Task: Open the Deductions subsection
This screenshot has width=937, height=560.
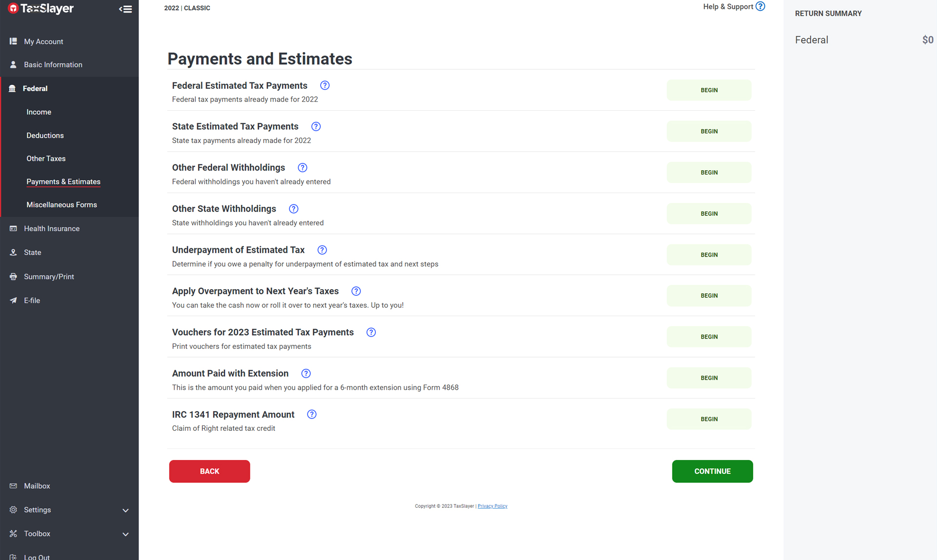Action: (x=45, y=136)
